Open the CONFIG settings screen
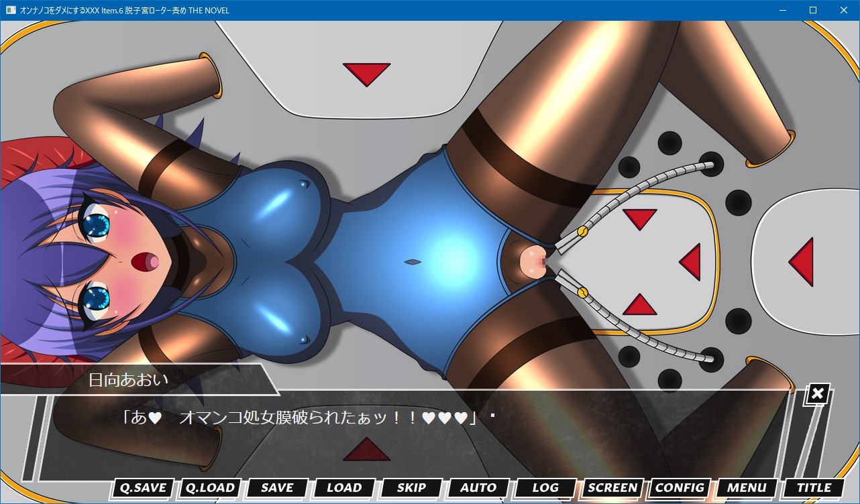 pyautogui.click(x=680, y=488)
